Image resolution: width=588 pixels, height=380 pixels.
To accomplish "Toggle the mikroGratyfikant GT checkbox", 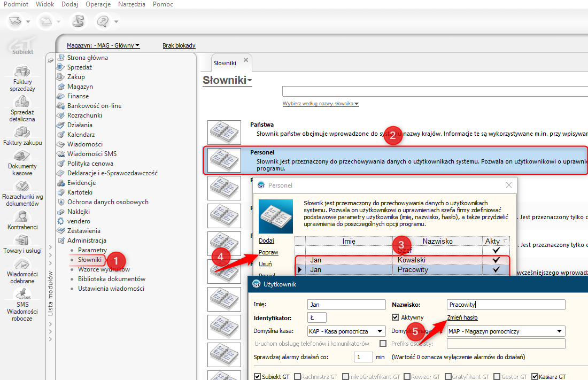I will 345,376.
